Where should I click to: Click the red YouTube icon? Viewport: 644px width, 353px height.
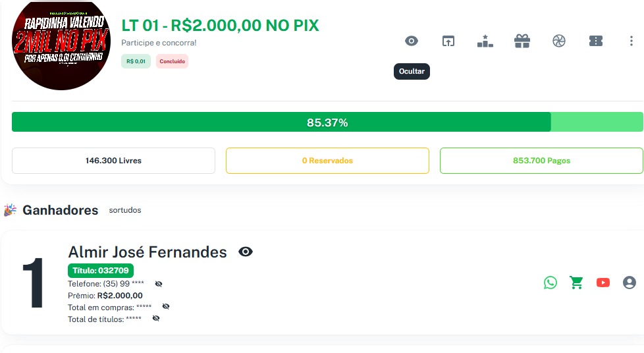click(x=603, y=283)
